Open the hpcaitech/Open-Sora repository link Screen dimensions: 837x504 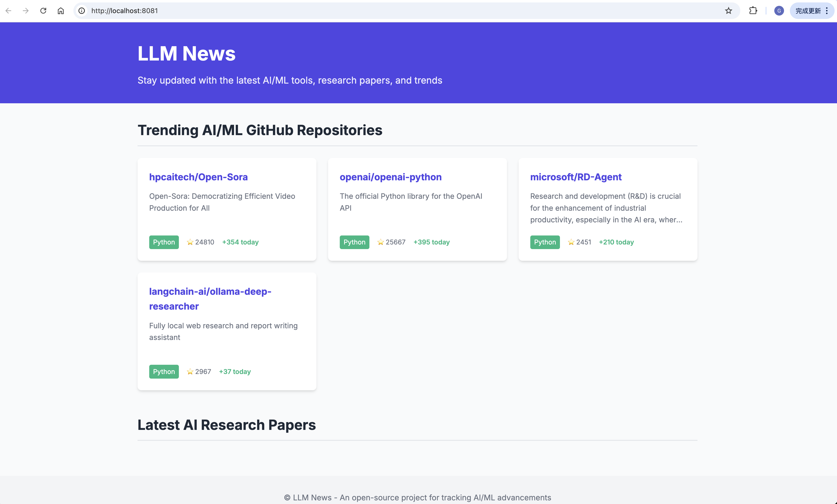pos(198,177)
